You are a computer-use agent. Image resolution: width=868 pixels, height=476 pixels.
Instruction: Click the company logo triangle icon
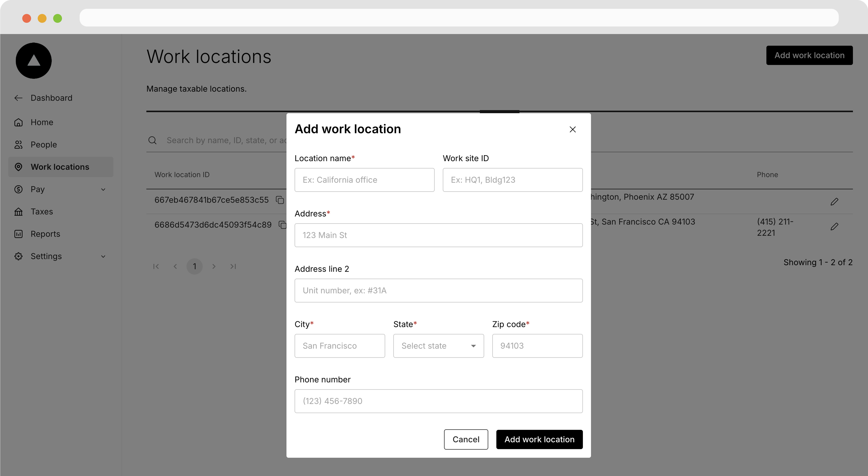click(34, 61)
